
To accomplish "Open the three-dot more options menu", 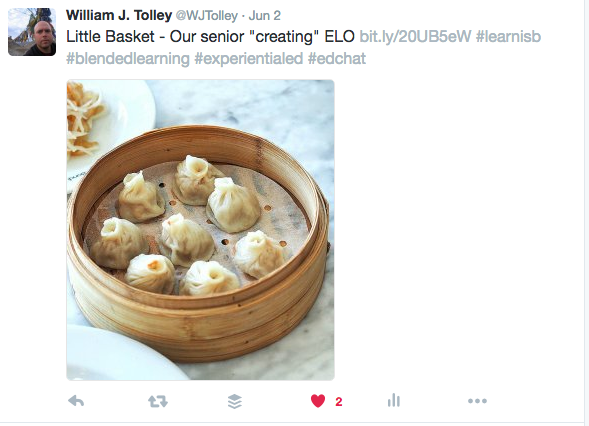I will point(477,401).
